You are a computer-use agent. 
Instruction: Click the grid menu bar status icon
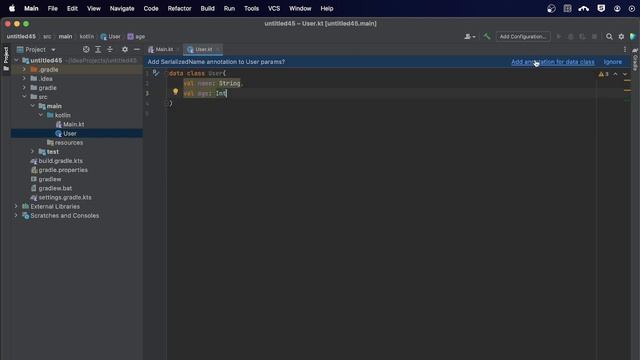[567, 8]
